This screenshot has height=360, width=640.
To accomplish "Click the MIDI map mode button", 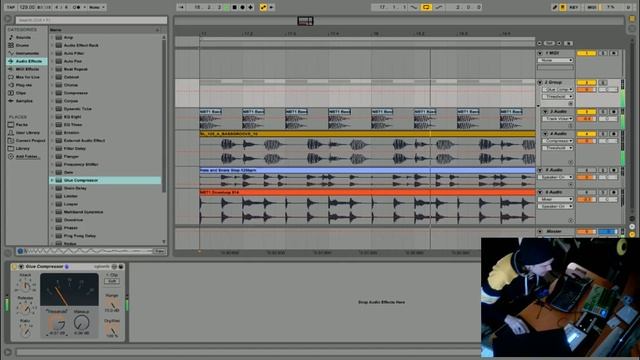I will pos(592,7).
